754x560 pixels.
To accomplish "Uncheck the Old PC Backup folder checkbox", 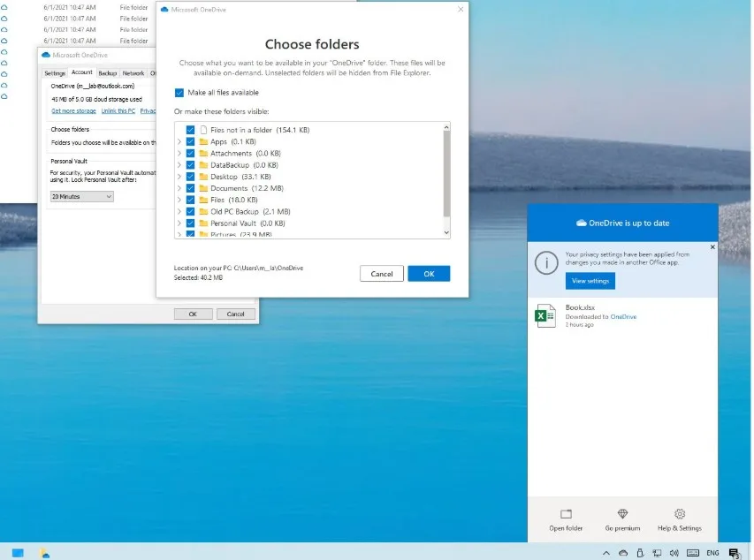I will [x=190, y=212].
